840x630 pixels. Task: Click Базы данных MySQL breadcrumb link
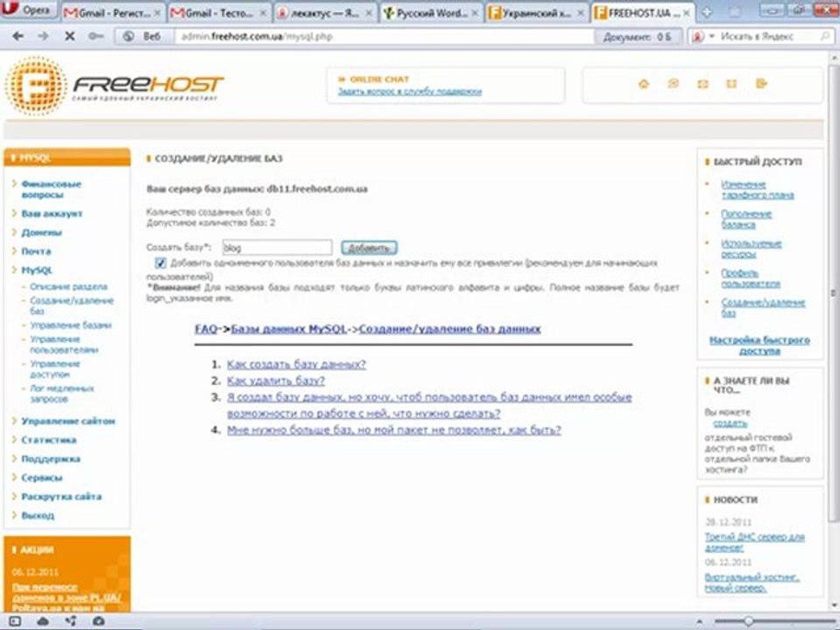tap(289, 329)
